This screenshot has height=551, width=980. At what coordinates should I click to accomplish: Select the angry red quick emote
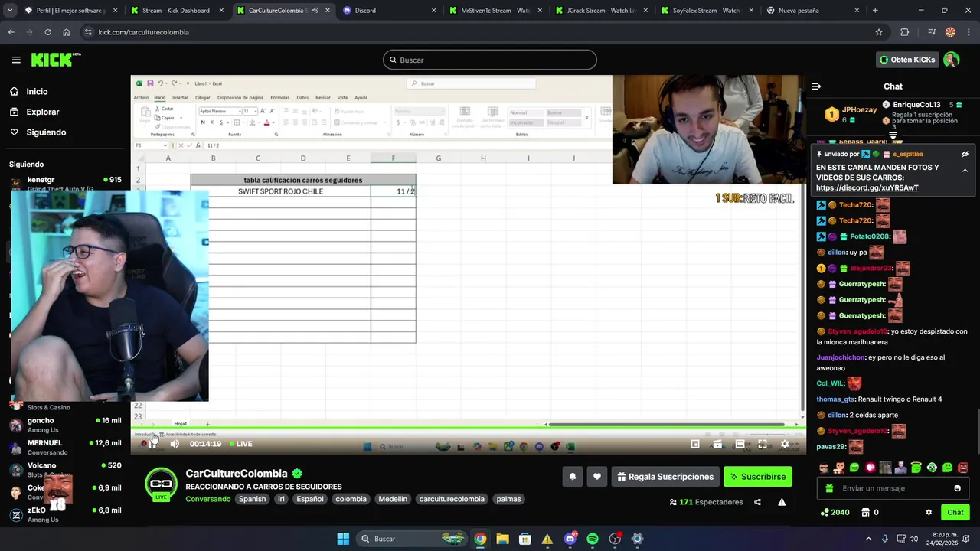tap(963, 468)
